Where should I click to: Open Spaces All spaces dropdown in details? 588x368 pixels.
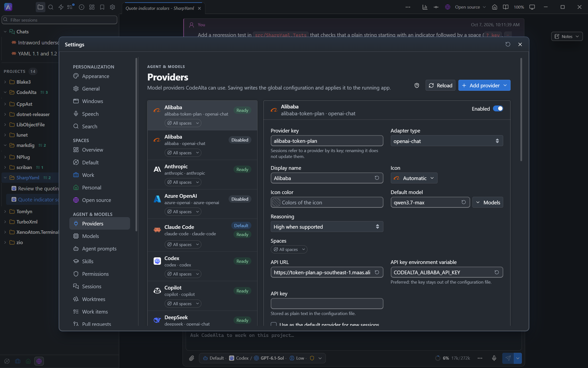[289, 249]
